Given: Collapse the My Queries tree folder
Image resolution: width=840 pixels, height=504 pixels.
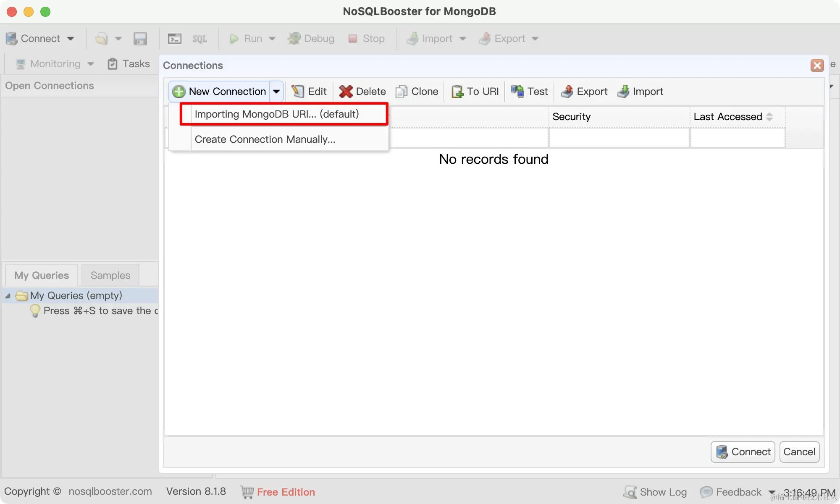Looking at the screenshot, I should [x=8, y=296].
